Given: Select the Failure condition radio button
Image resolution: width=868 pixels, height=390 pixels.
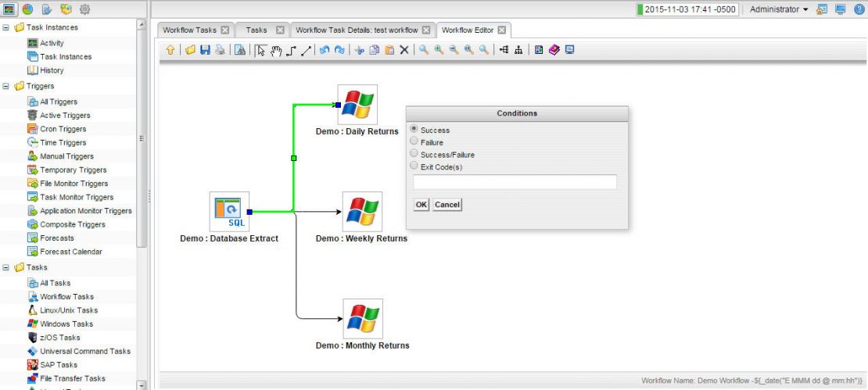Looking at the screenshot, I should [414, 141].
